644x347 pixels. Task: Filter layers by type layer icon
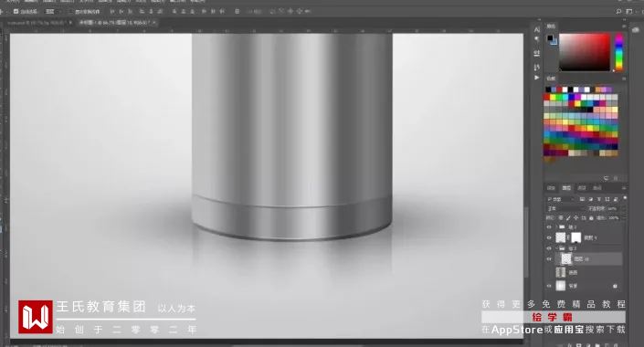tap(599, 199)
